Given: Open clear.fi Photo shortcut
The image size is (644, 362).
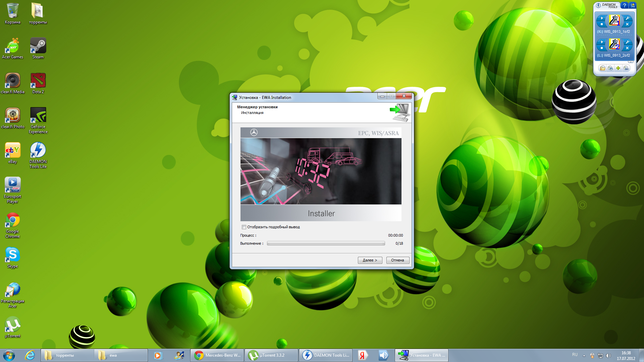Looking at the screenshot, I should 13,118.
